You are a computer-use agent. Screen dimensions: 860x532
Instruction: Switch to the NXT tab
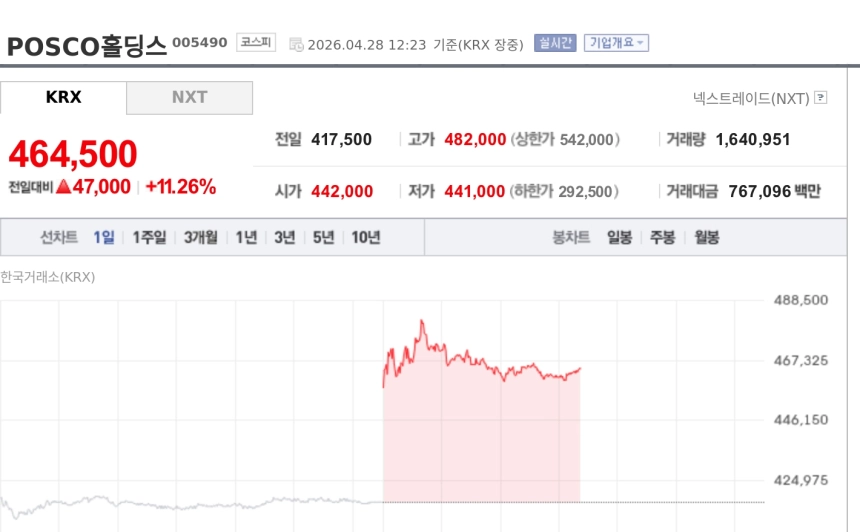[189, 98]
